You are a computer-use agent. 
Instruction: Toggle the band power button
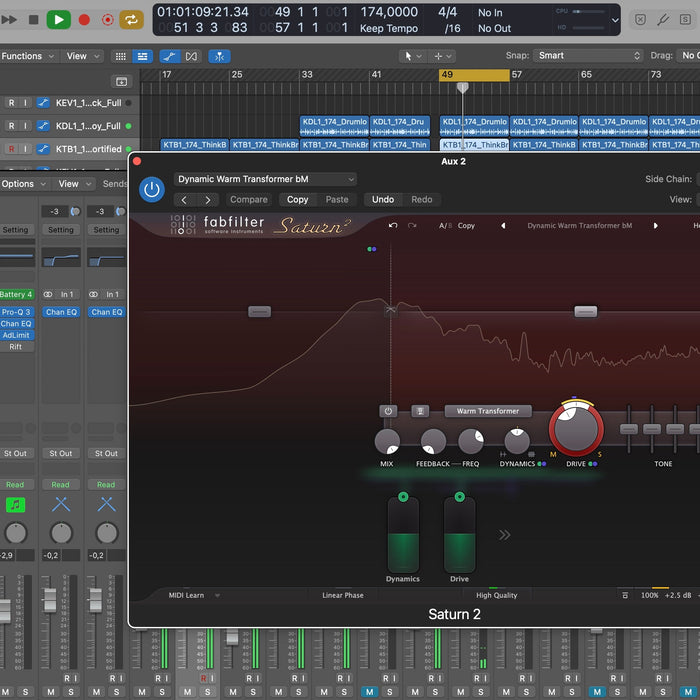[x=388, y=411]
